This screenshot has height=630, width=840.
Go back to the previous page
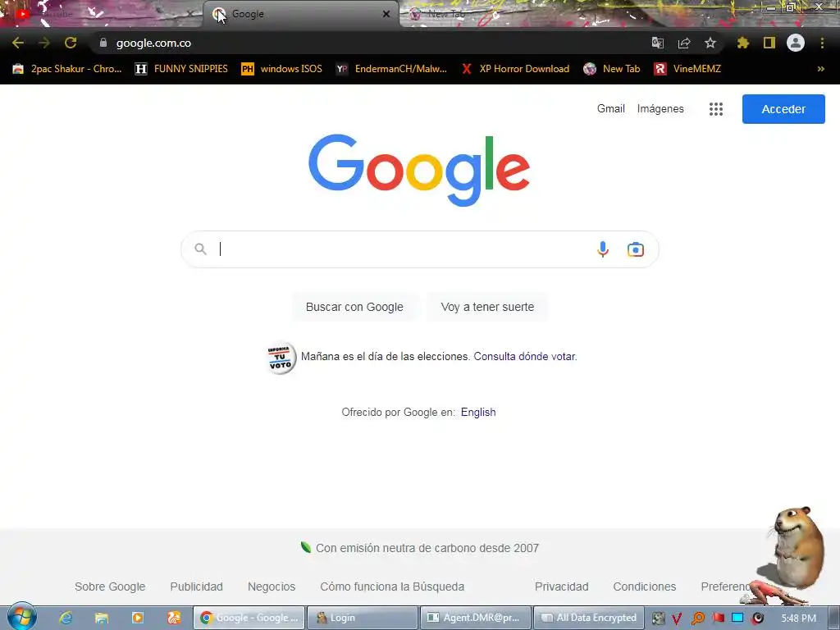click(18, 43)
